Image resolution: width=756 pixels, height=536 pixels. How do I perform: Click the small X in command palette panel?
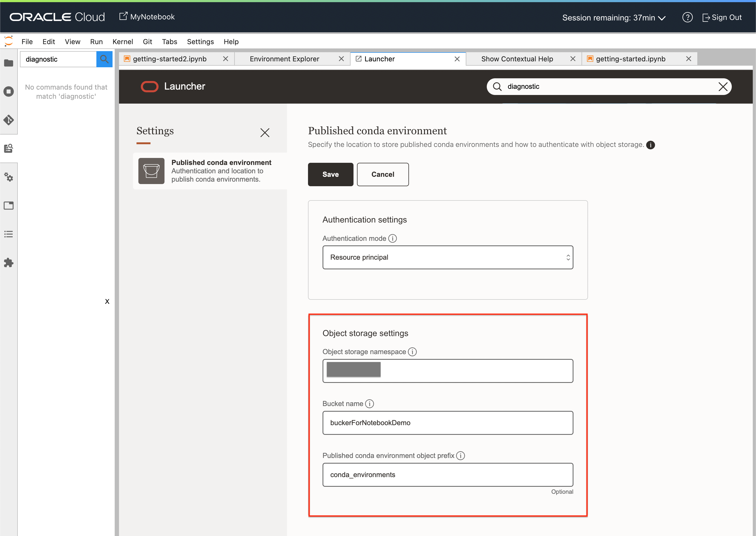[107, 301]
